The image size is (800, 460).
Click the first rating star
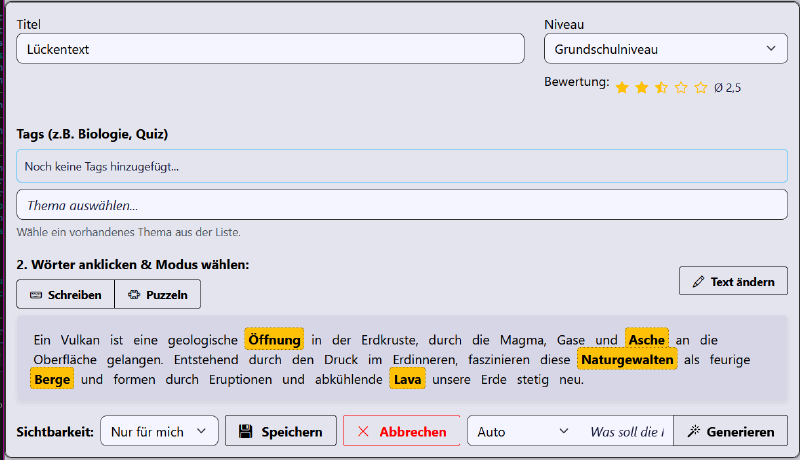point(622,88)
